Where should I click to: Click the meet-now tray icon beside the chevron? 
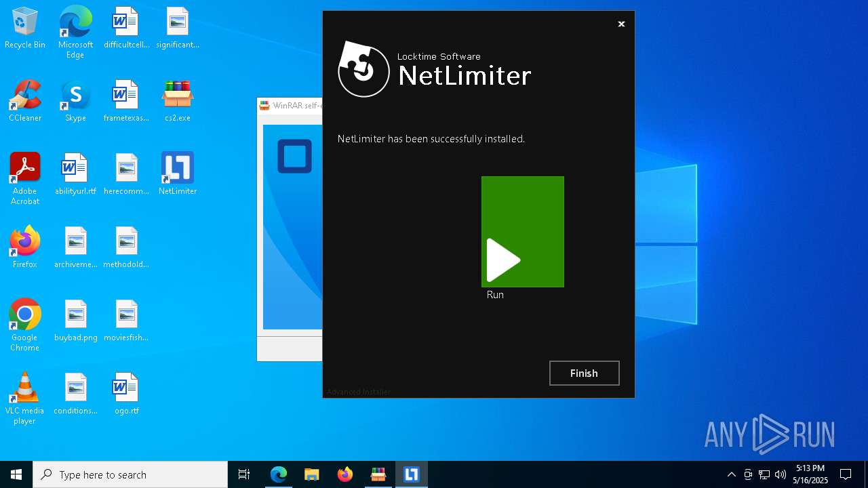[x=748, y=474]
